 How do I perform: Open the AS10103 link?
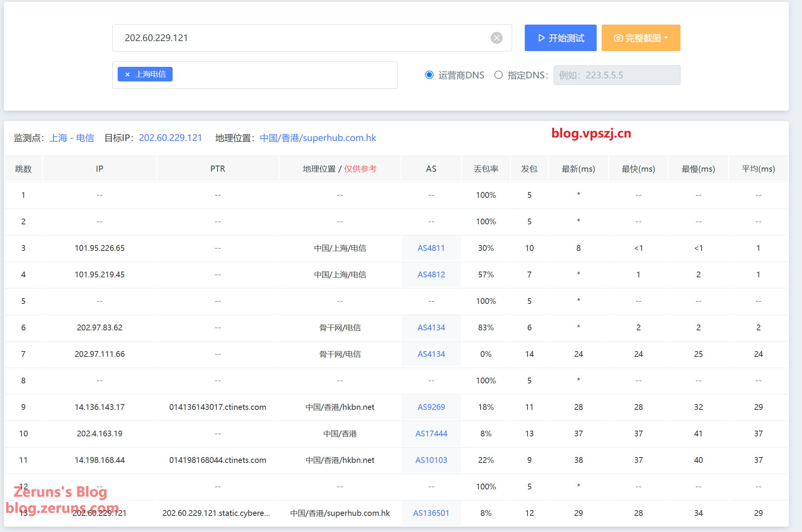point(431,460)
